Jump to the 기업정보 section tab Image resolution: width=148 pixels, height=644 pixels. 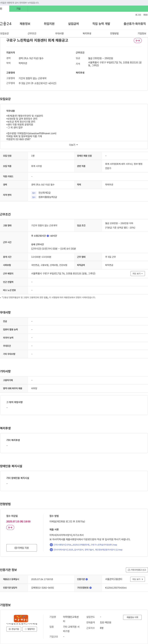tap(142, 33)
